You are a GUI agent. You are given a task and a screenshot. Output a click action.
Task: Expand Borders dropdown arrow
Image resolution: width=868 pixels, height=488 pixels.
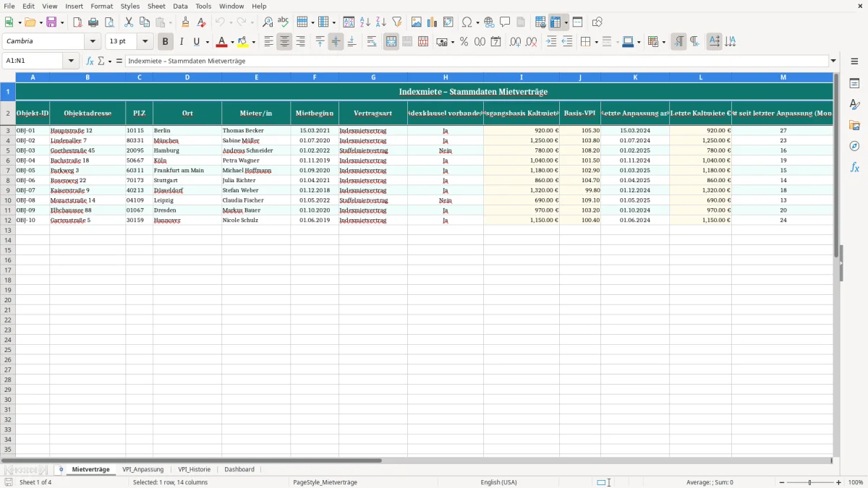tap(595, 42)
